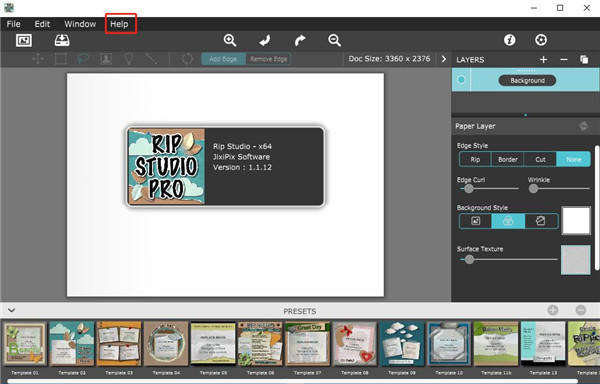Duplicate layer with copy icon
The image size is (600, 384).
click(584, 59)
